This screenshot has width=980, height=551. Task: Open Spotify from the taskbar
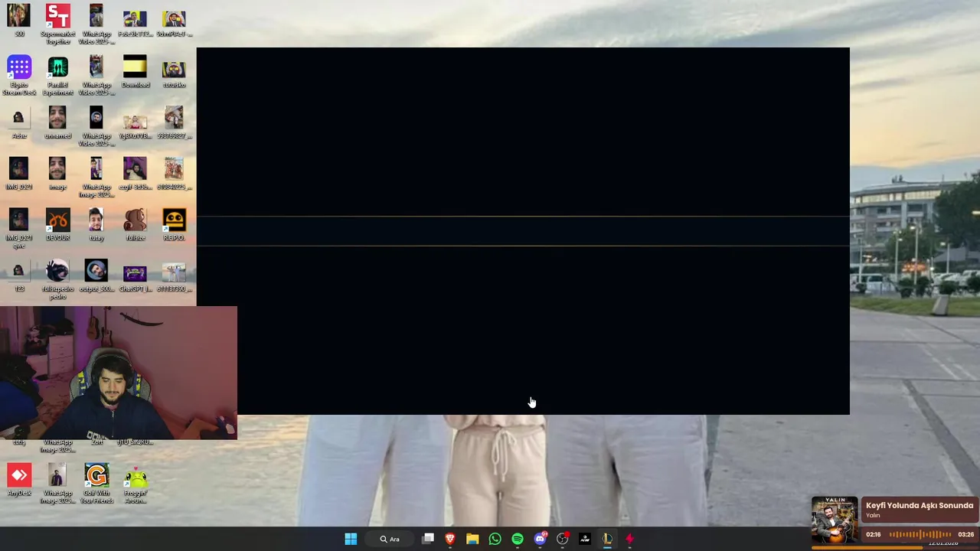[x=518, y=539]
